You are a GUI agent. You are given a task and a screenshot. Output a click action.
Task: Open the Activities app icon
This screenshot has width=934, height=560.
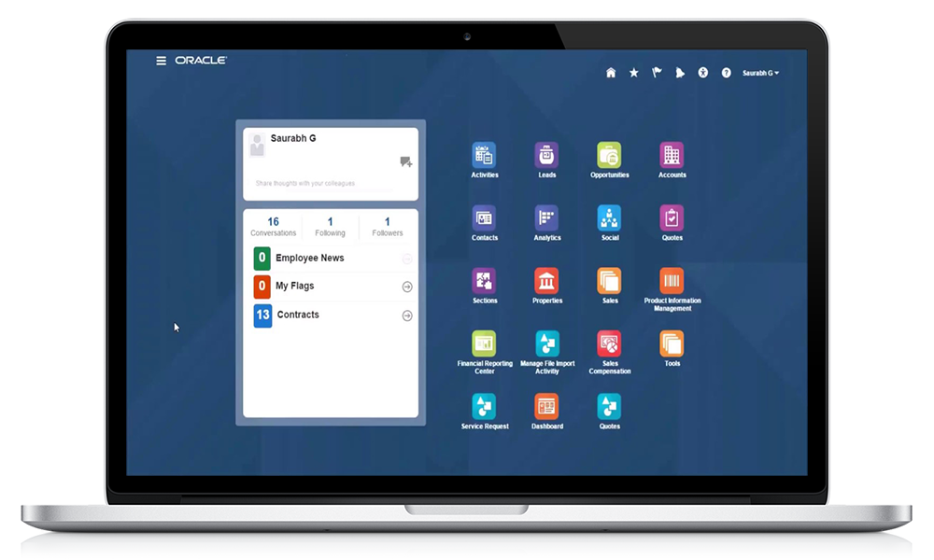(x=484, y=155)
